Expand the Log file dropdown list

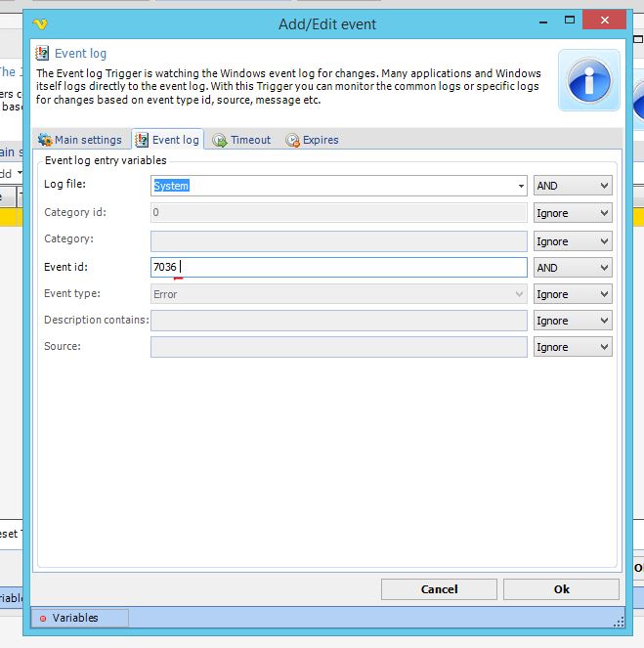tap(521, 186)
